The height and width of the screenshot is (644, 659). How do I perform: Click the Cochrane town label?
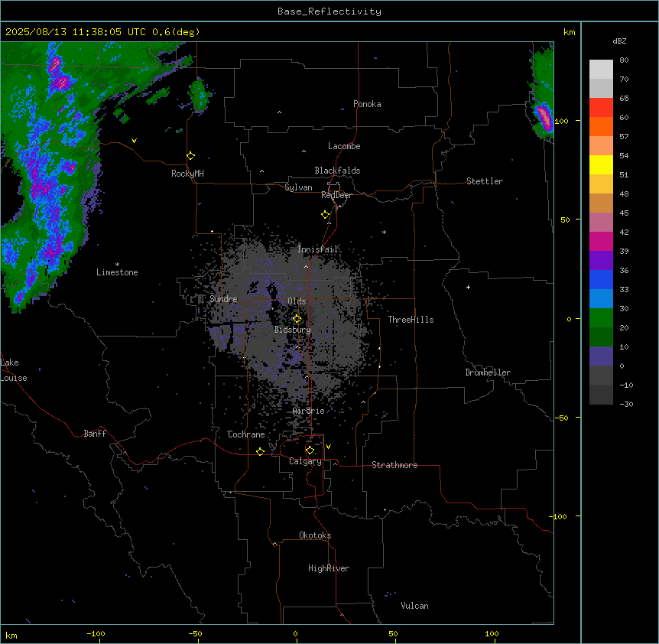[246, 434]
